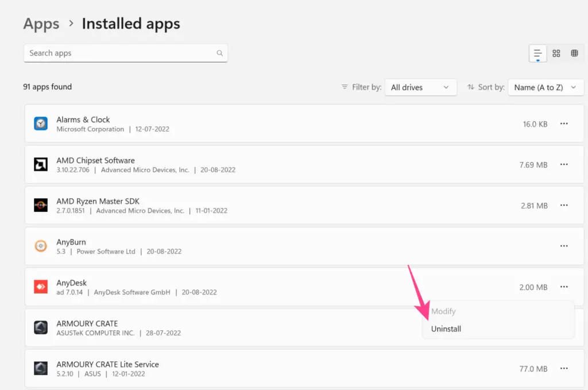
Task: Click the Alarms & Clock app icon
Action: [41, 123]
